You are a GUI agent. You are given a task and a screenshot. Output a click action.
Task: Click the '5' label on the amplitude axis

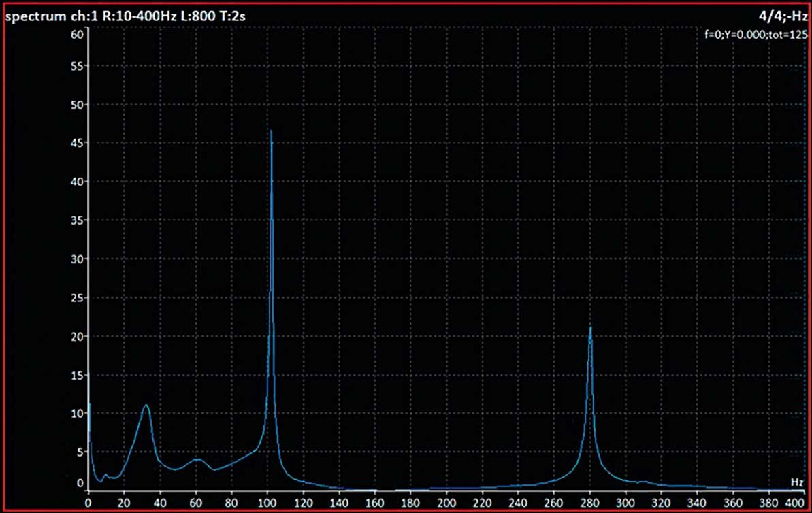[80, 452]
